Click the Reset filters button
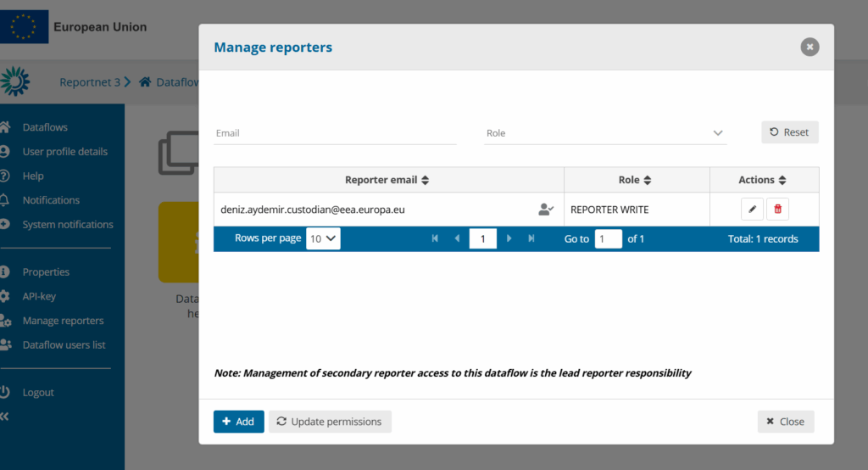Screen dimensions: 868x470 point(789,132)
